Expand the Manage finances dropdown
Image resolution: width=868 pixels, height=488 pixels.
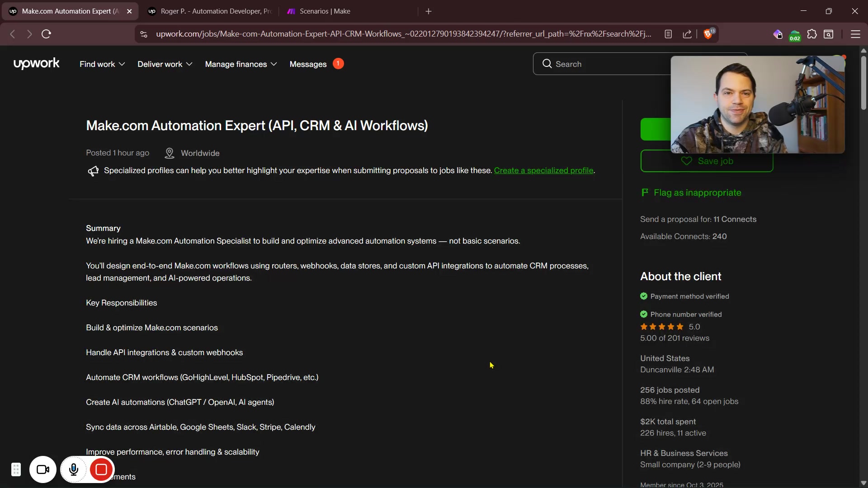click(x=241, y=64)
